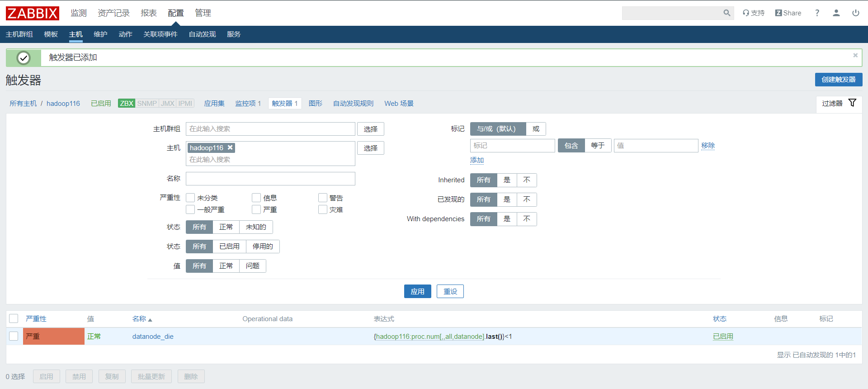Image resolution: width=868 pixels, height=389 pixels.
Task: Click the 所有主机 breadcrumb link
Action: point(23,104)
